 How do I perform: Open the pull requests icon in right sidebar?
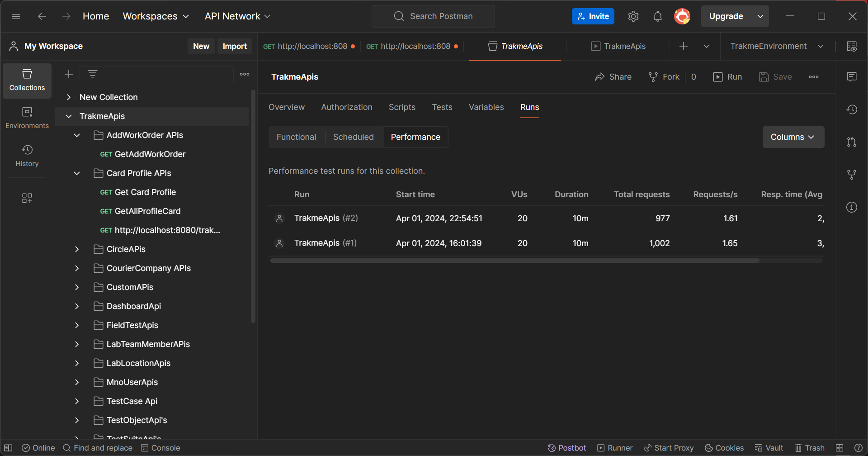pyautogui.click(x=852, y=142)
